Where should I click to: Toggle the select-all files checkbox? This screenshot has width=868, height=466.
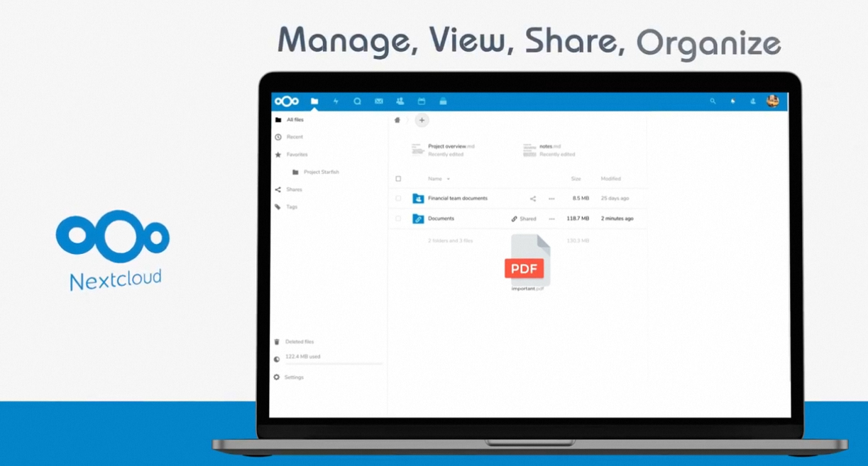(398, 179)
